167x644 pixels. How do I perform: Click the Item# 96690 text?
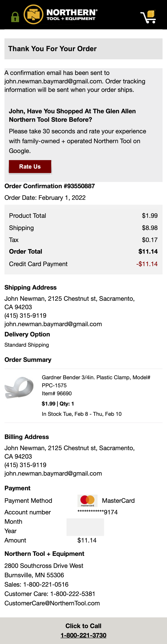pyautogui.click(x=57, y=394)
